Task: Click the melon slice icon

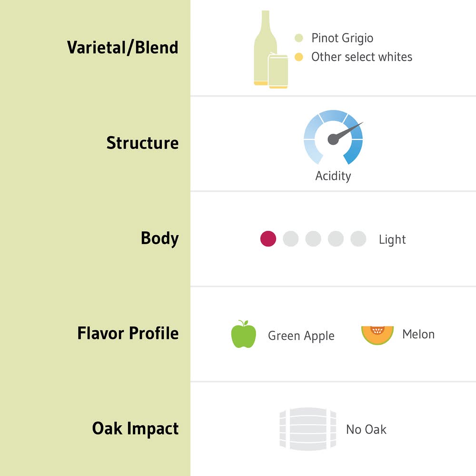Action: tap(377, 335)
